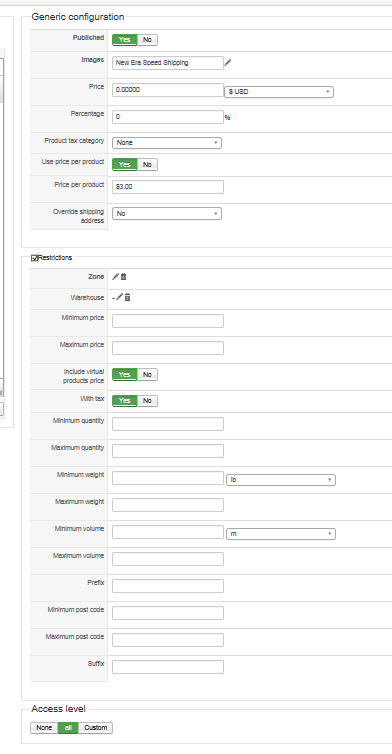Choose Yes for Include virtual products price
The width and height of the screenshot is (392, 754).
pos(125,375)
